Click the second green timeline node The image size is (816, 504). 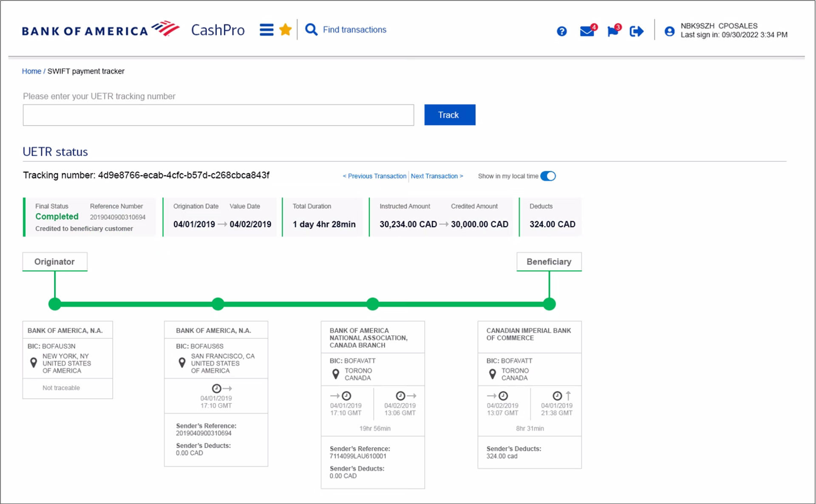[x=218, y=304]
